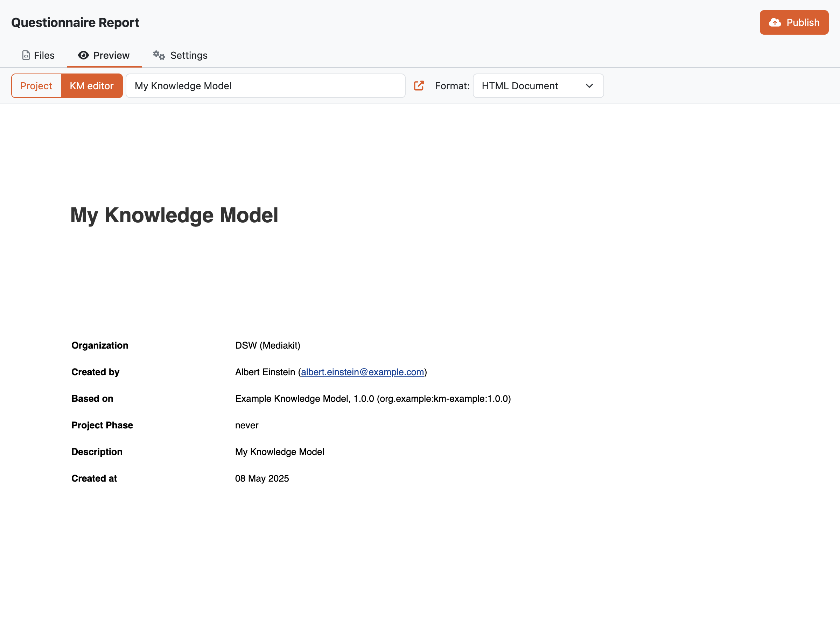
Task: Click the Questionnaire Report heading
Action: point(75,22)
